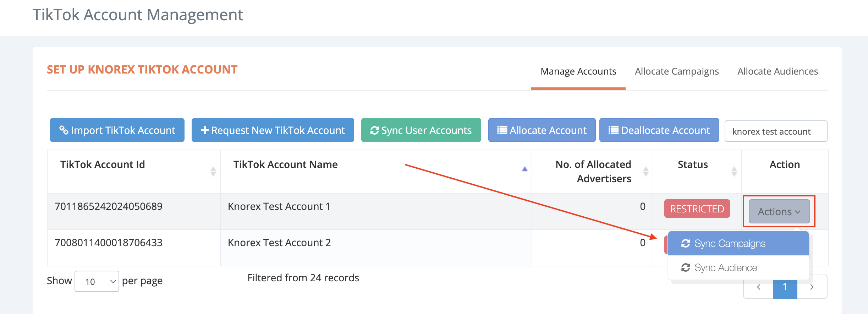Sort by the Status column
The height and width of the screenshot is (314, 868).
pyautogui.click(x=697, y=171)
